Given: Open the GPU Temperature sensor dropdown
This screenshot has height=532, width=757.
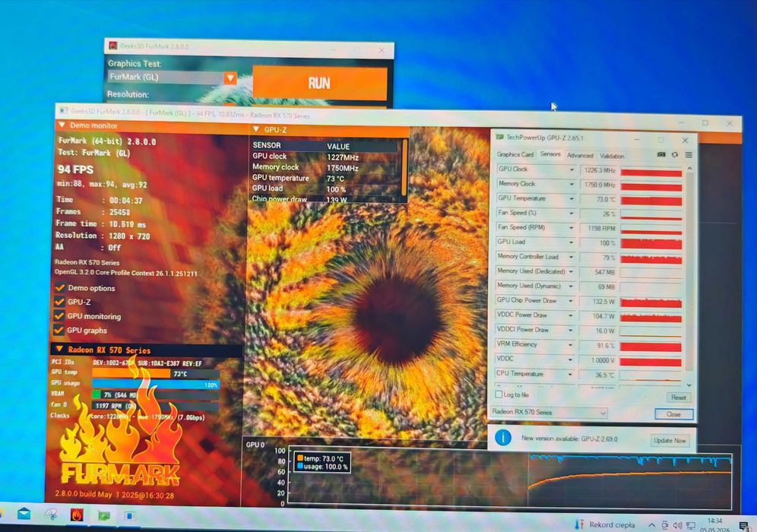Looking at the screenshot, I should coord(572,199).
